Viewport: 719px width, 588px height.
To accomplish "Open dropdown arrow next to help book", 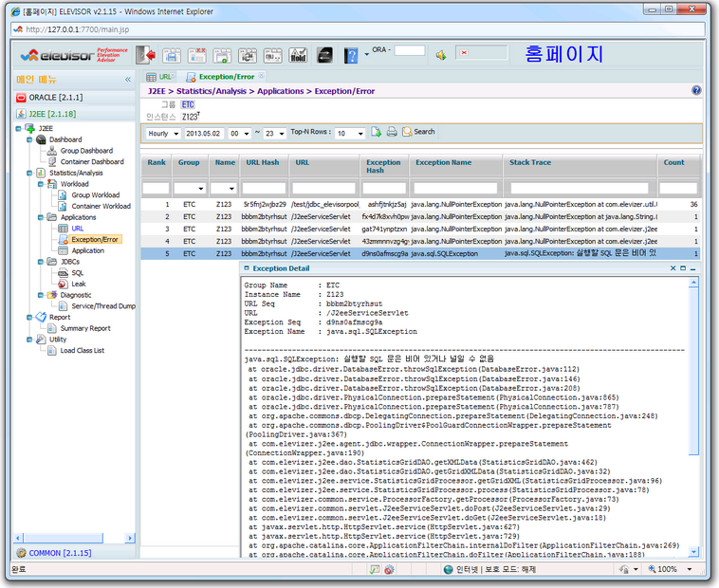I will (366, 55).
